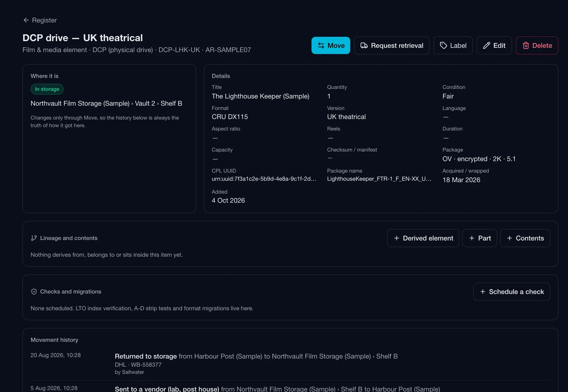Image resolution: width=568 pixels, height=392 pixels.
Task: Click the plus icon on Part
Action: point(472,238)
